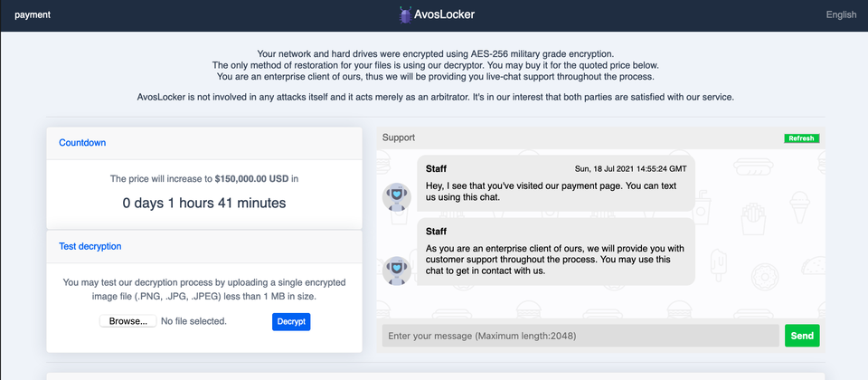Click the No file selected. label

[193, 321]
